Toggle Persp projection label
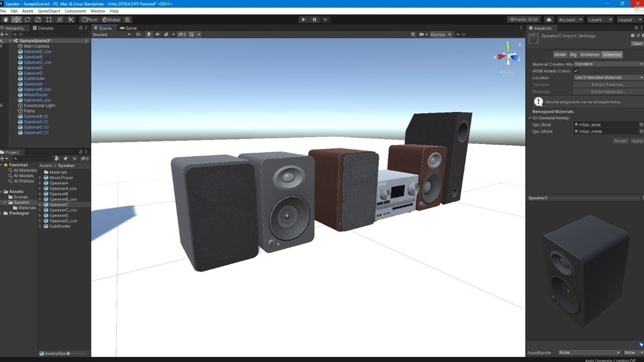The image size is (644, 362). tap(508, 72)
